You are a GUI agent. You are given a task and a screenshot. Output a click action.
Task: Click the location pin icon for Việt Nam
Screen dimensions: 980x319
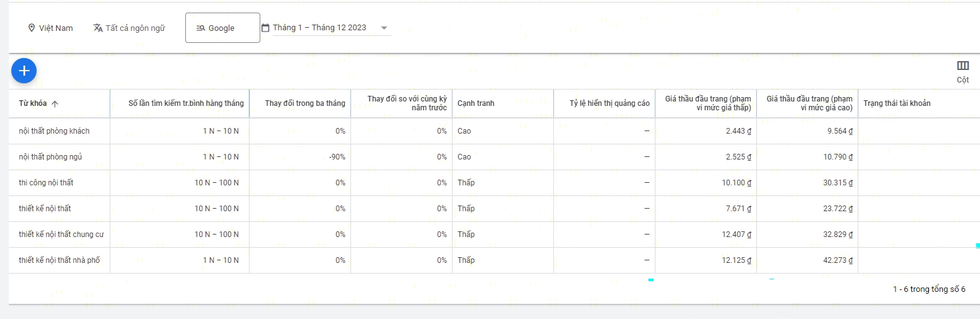coord(31,28)
